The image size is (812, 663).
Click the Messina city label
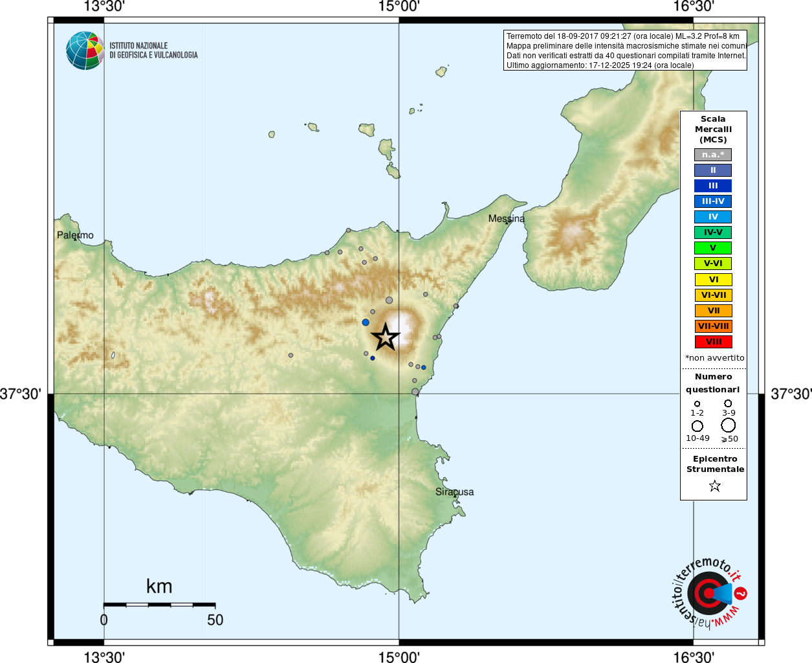click(x=507, y=219)
